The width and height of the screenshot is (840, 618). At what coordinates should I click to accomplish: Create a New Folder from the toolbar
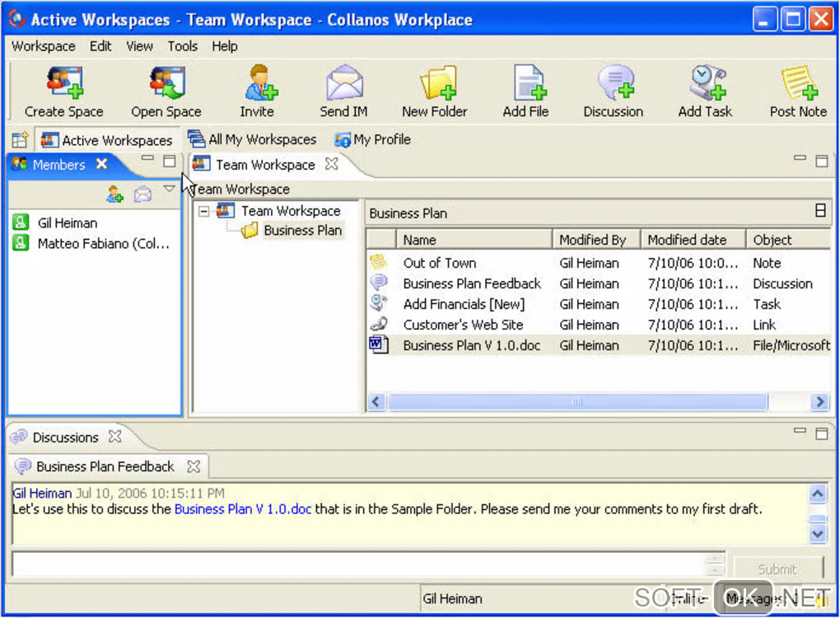437,82
